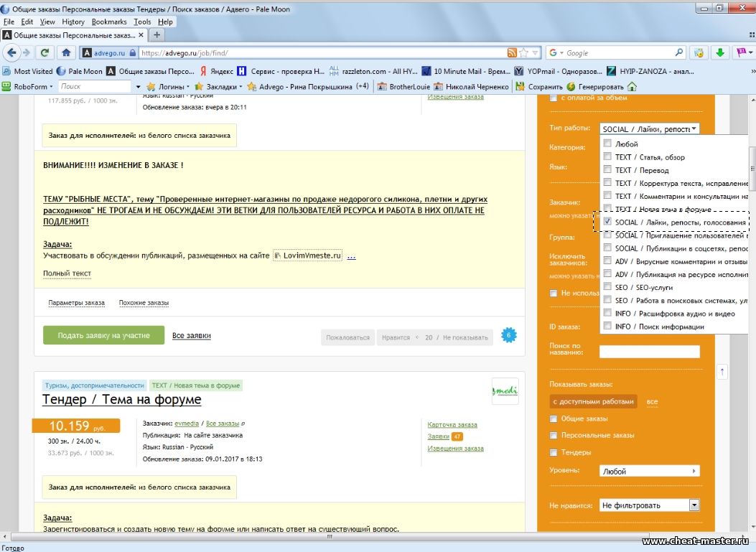This screenshot has width=756, height=552.
Task: Click the 'Поиск по названию' input field
Action: [649, 352]
